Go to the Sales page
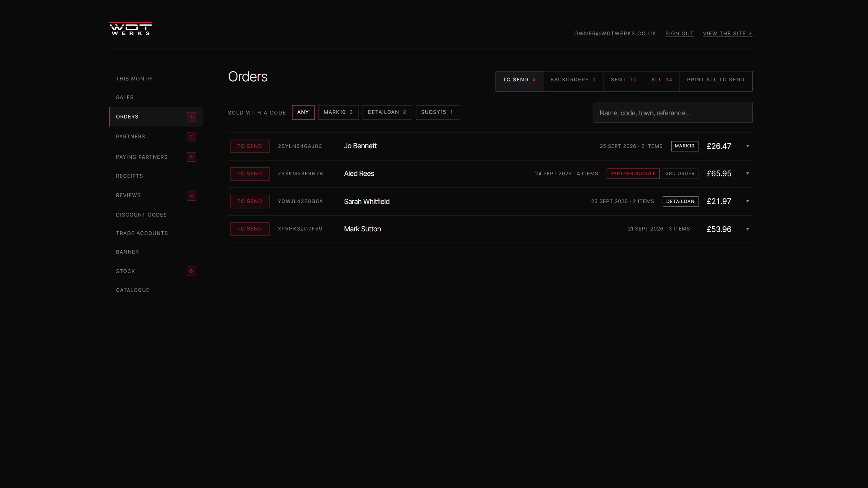Screen dimensions: 868x488 125,98
